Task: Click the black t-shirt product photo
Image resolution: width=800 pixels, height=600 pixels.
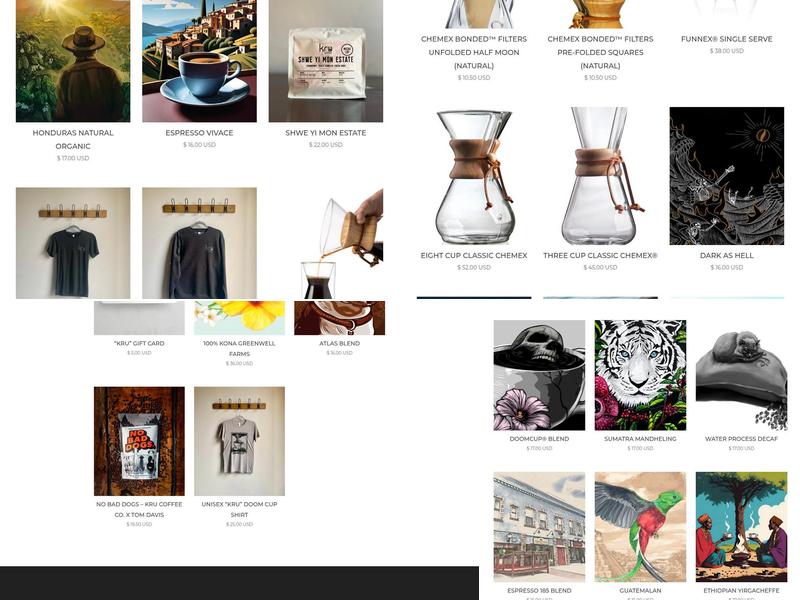Action: pyautogui.click(x=73, y=243)
